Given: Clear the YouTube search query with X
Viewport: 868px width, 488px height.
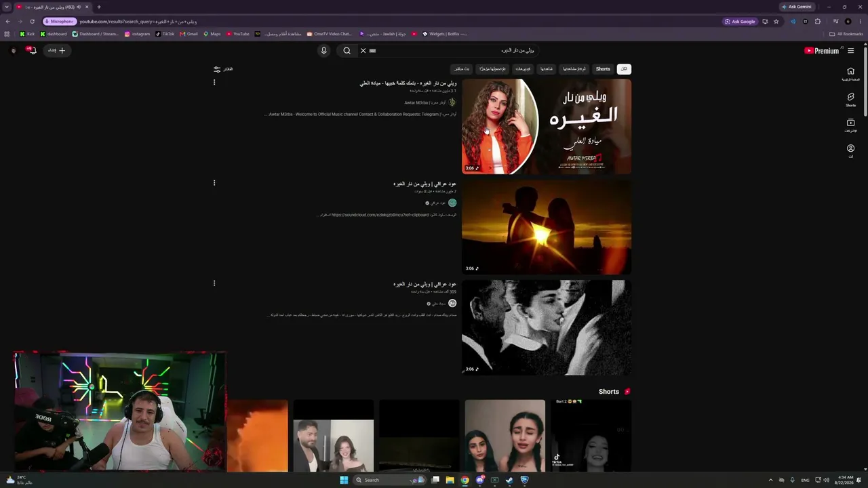Looking at the screenshot, I should (363, 50).
